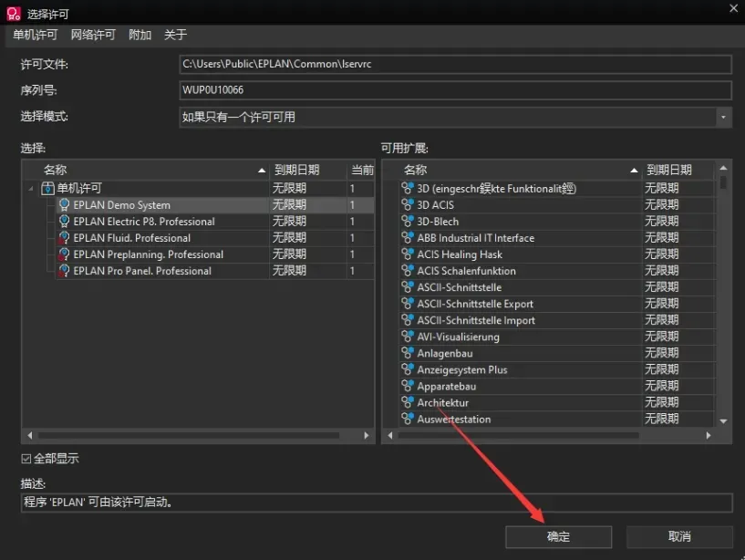745x560 pixels.
Task: Toggle the 全部显示 checkbox
Action: coord(26,459)
